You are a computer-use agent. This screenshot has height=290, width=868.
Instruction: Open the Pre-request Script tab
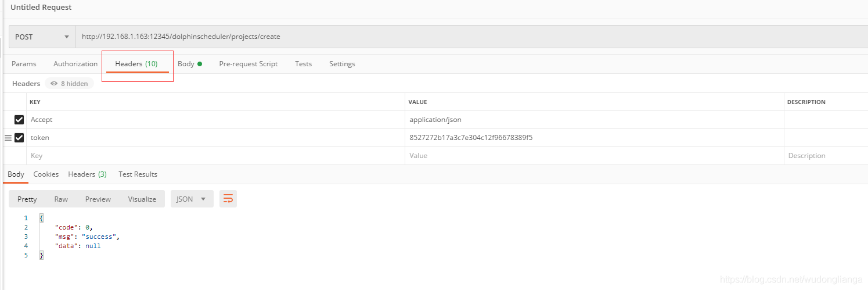tap(248, 64)
